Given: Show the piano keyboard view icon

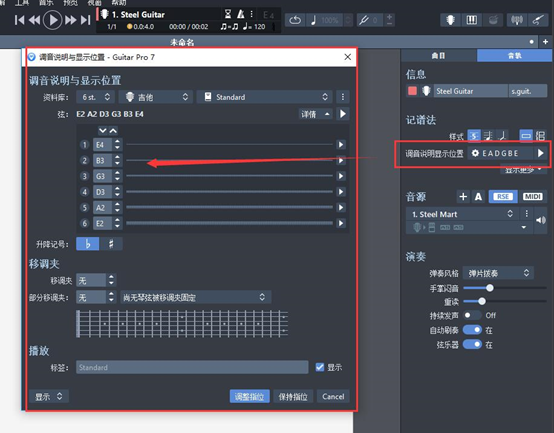Looking at the screenshot, I should [x=471, y=20].
